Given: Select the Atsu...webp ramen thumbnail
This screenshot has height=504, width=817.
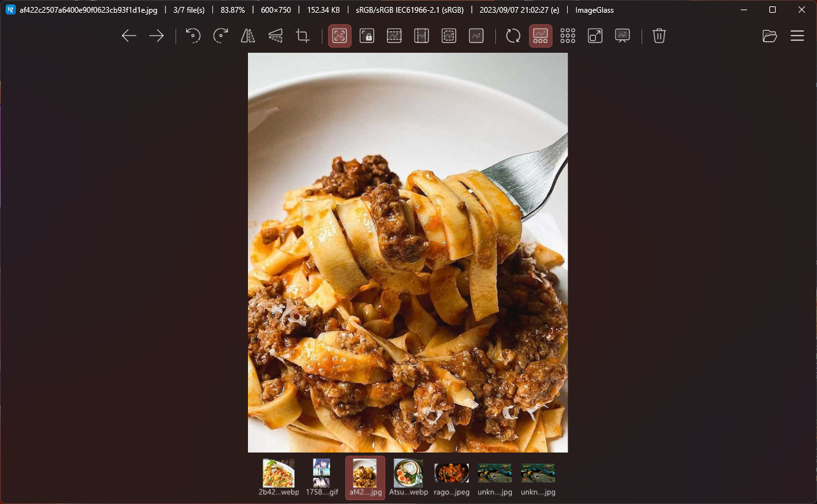Looking at the screenshot, I should [408, 477].
